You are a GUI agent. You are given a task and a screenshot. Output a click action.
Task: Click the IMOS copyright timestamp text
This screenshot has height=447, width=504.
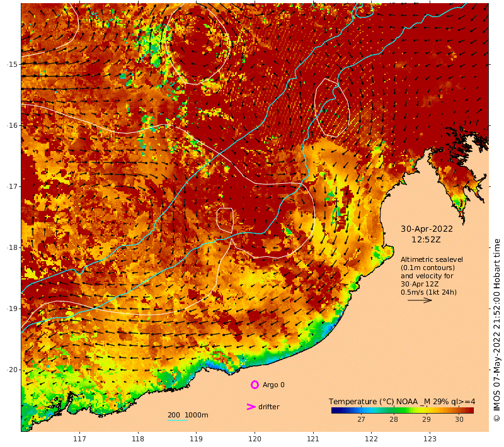click(497, 330)
